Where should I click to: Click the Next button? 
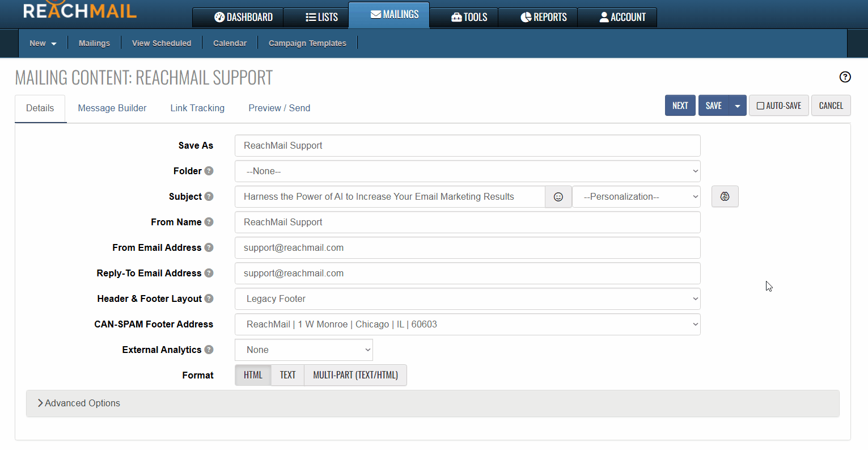[680, 106]
